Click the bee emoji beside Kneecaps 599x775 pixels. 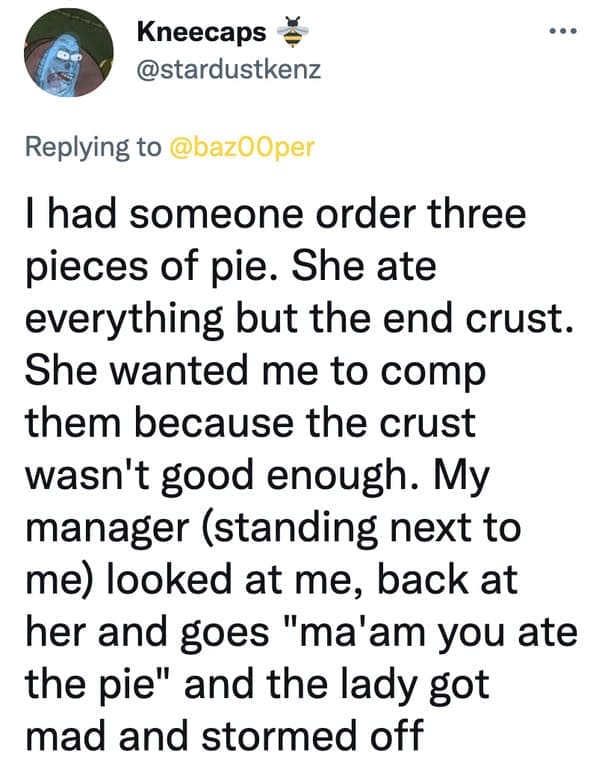click(x=293, y=32)
